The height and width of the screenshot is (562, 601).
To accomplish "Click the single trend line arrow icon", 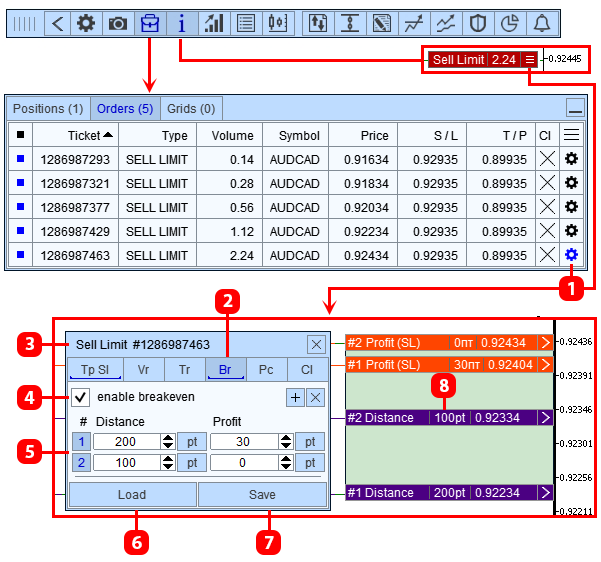I will click(x=414, y=24).
